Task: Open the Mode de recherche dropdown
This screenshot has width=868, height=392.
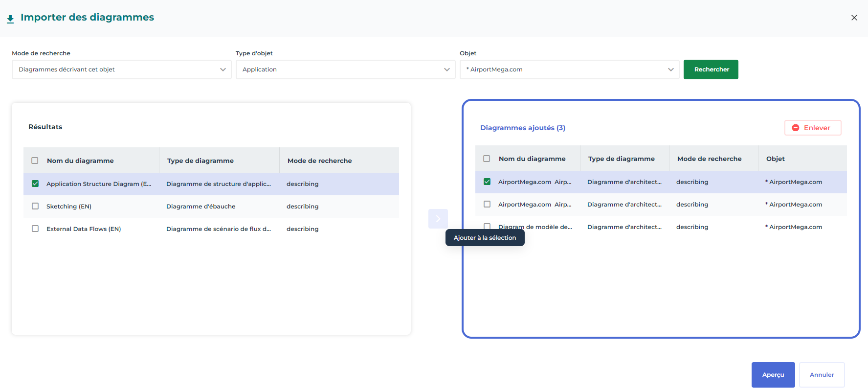Action: click(121, 69)
